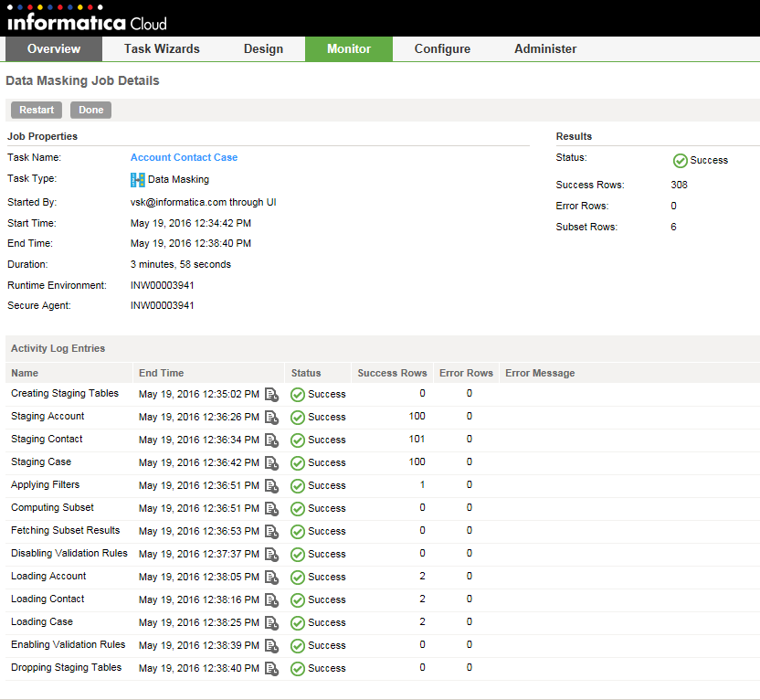Screen dimensions: 760x700
Task: Click the Success Rows value 308
Action: (679, 186)
